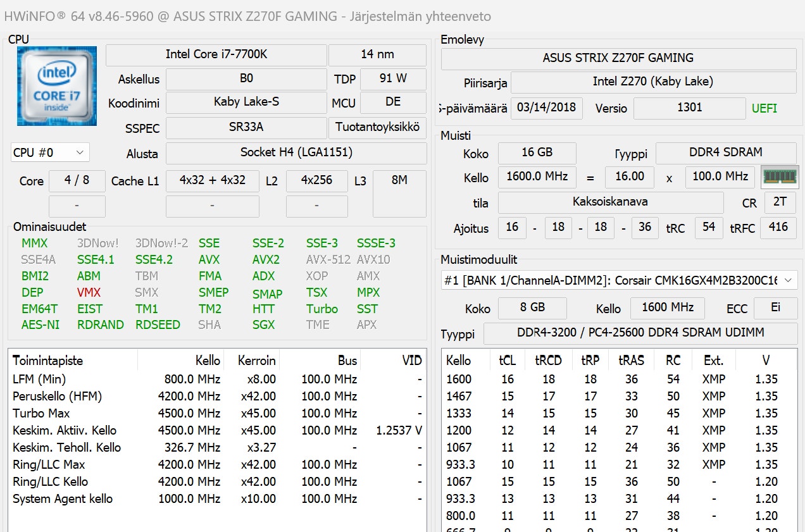Click the AVX2 feature flag
This screenshot has width=805, height=532.
coord(266,260)
